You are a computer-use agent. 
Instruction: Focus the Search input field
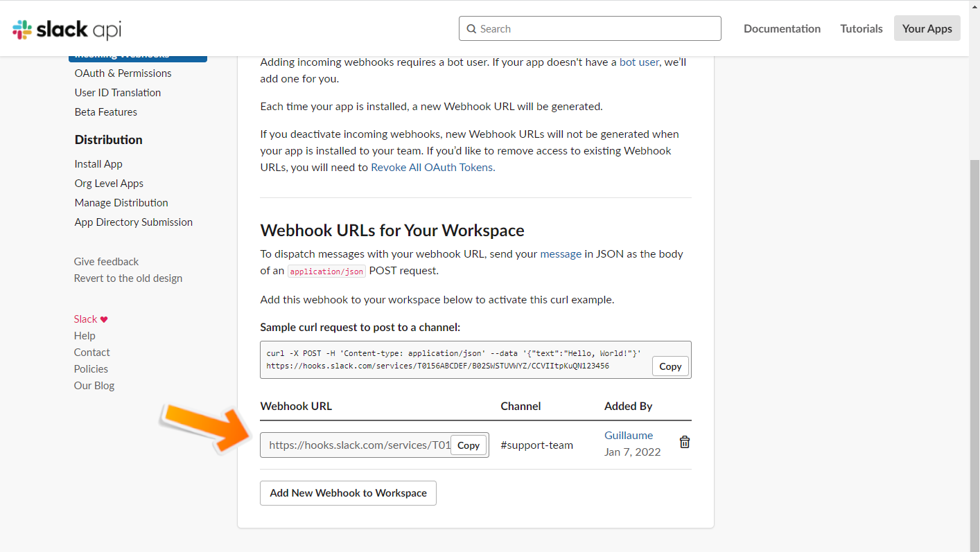(x=596, y=28)
